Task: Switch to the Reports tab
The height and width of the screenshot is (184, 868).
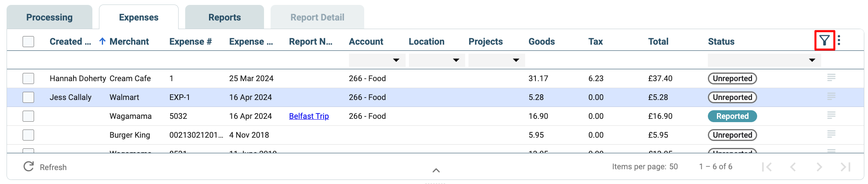Action: (225, 17)
